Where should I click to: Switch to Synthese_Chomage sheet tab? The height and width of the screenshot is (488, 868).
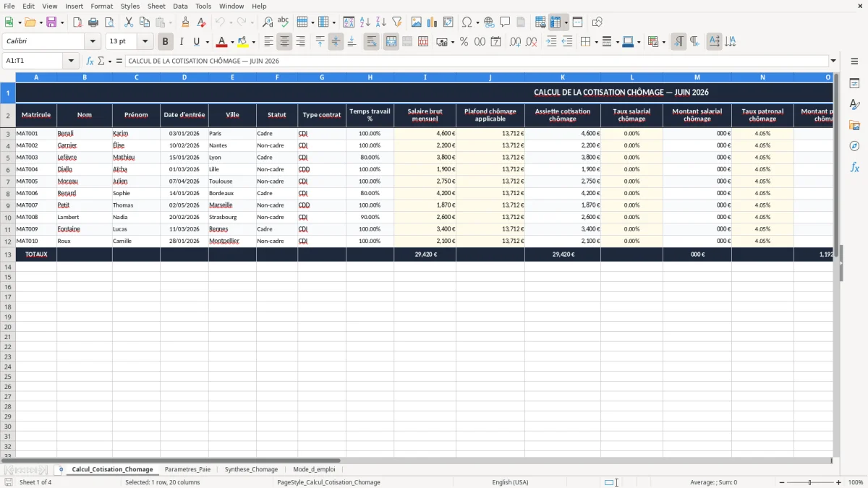pos(251,469)
